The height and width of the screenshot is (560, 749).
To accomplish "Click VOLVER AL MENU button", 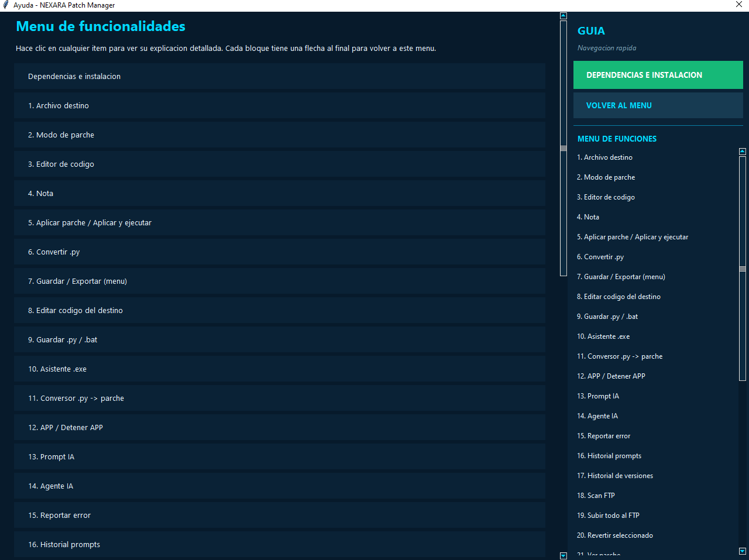I will click(x=658, y=105).
